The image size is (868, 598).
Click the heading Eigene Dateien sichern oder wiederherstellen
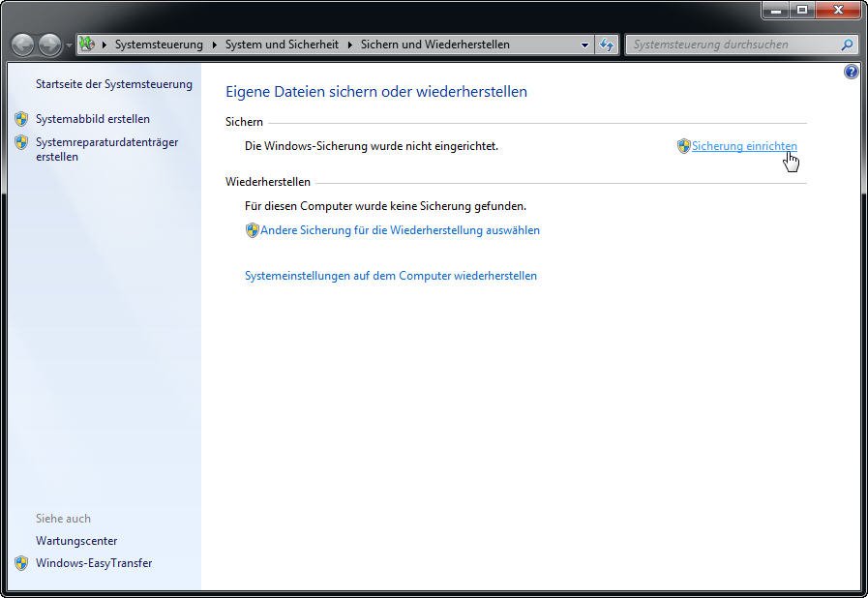376,92
